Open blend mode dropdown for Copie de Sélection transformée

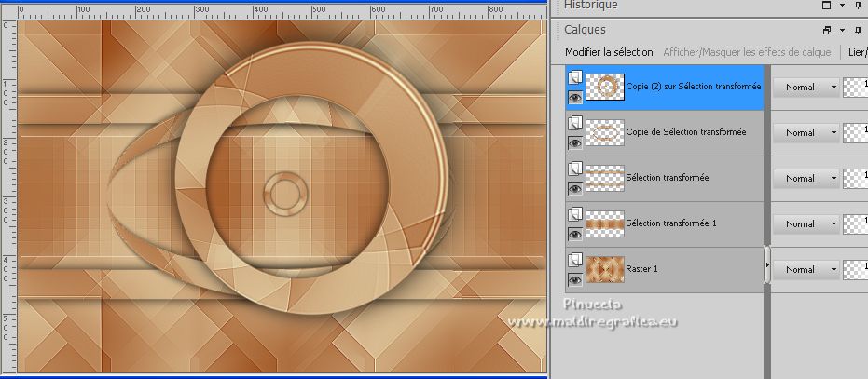click(x=806, y=133)
